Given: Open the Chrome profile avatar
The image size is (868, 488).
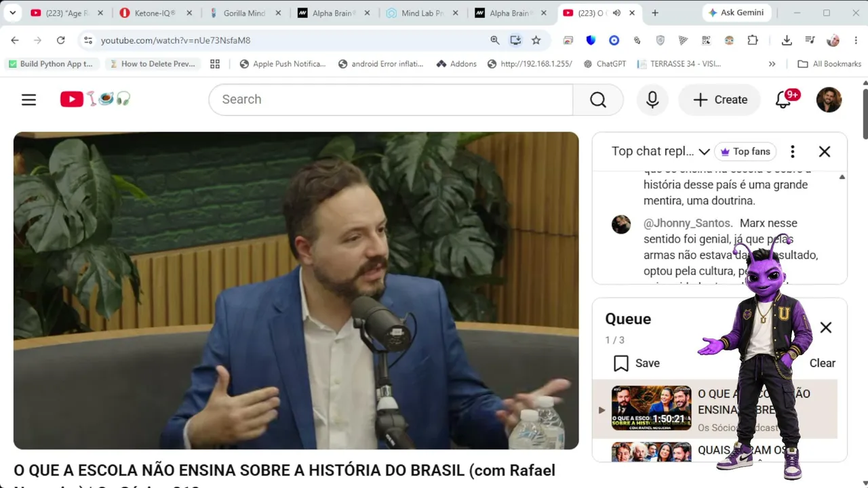Looking at the screenshot, I should click(833, 41).
